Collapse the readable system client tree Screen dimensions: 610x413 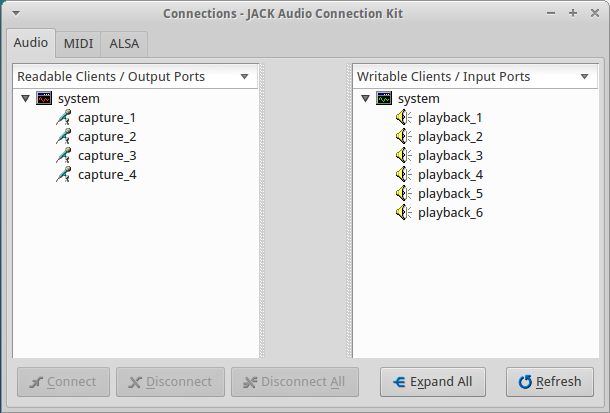coord(25,99)
